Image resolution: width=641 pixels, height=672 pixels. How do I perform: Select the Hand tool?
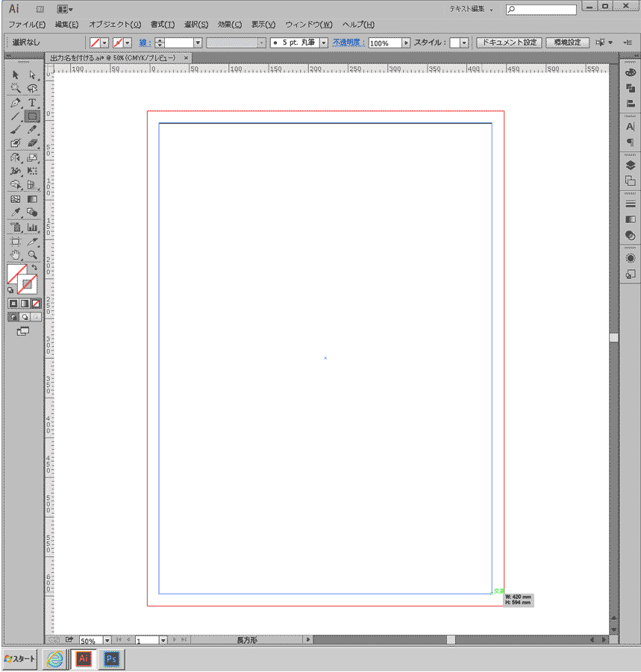(x=15, y=254)
